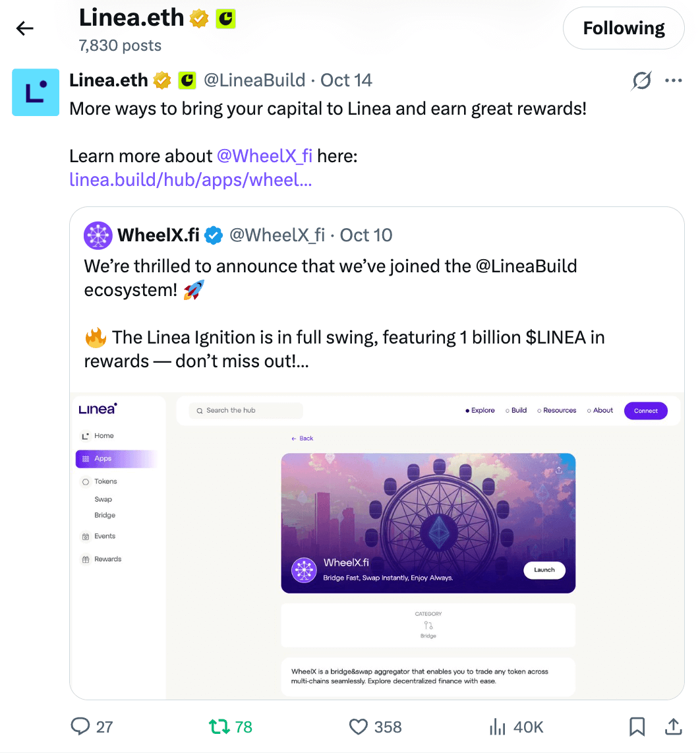
Task: Click the green repost icon
Action: pos(219,727)
